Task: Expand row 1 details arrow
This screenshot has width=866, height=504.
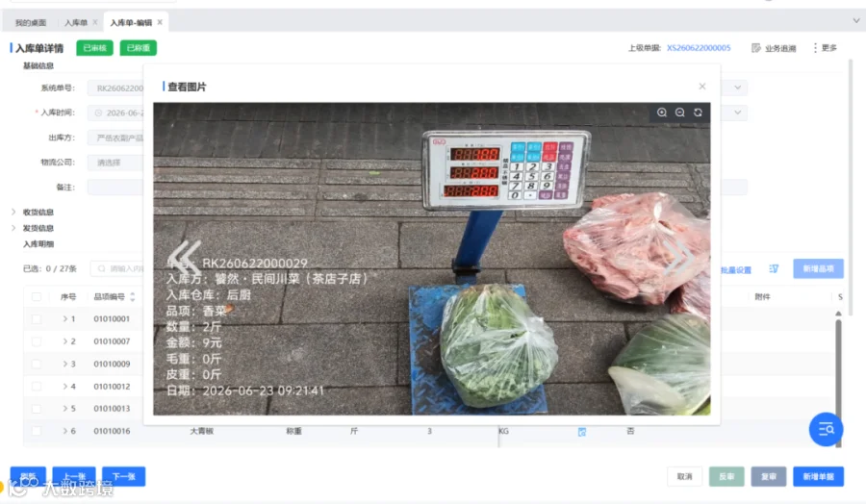Action: 64,319
